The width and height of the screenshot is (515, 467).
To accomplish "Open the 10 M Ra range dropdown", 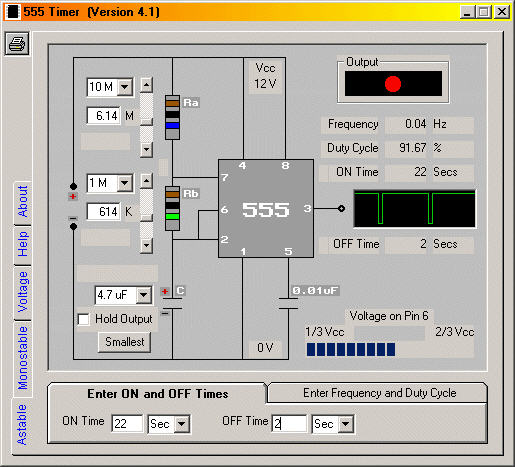I will [x=125, y=87].
